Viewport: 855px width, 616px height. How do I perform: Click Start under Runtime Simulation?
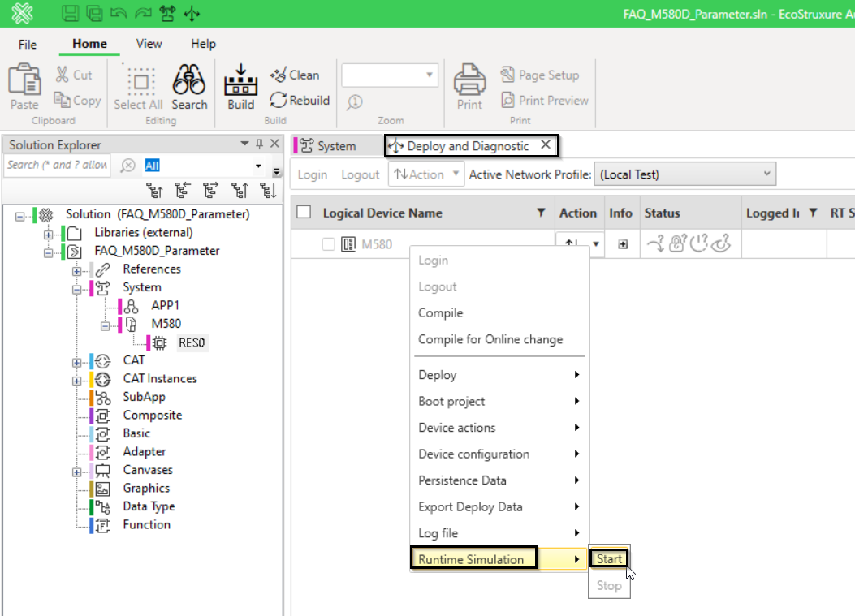[609, 558]
